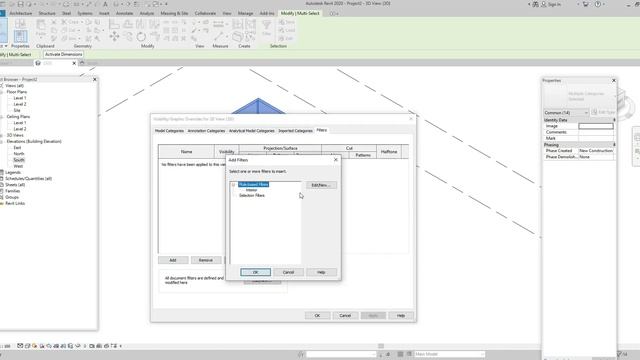Close the Project Browser panel
The height and width of the screenshot is (360, 640).
(x=95, y=80)
